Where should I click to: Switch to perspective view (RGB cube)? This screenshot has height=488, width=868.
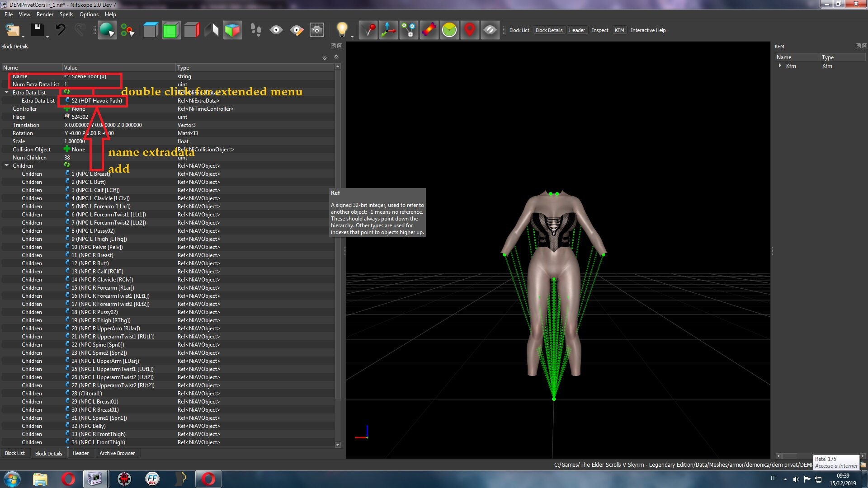pyautogui.click(x=232, y=30)
